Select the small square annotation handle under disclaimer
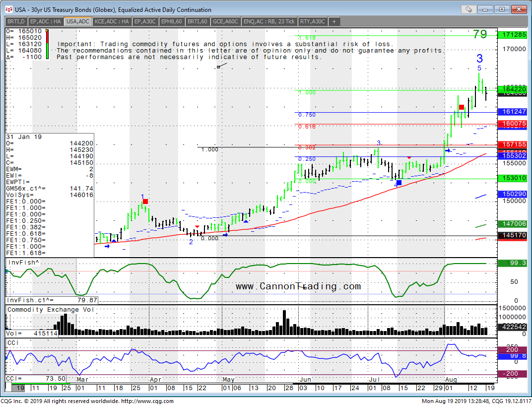Screen dimensions: 532x405 [218, 67]
